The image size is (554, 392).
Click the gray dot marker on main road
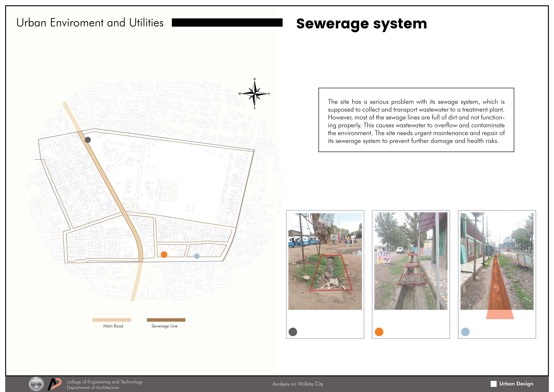(x=88, y=140)
